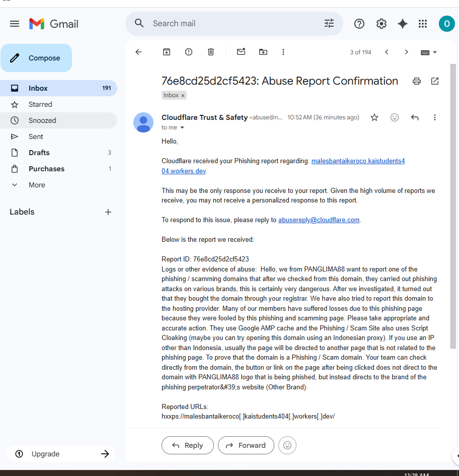This screenshot has height=476, width=459.
Task: Add emoji reaction beside message time
Action: point(395,117)
